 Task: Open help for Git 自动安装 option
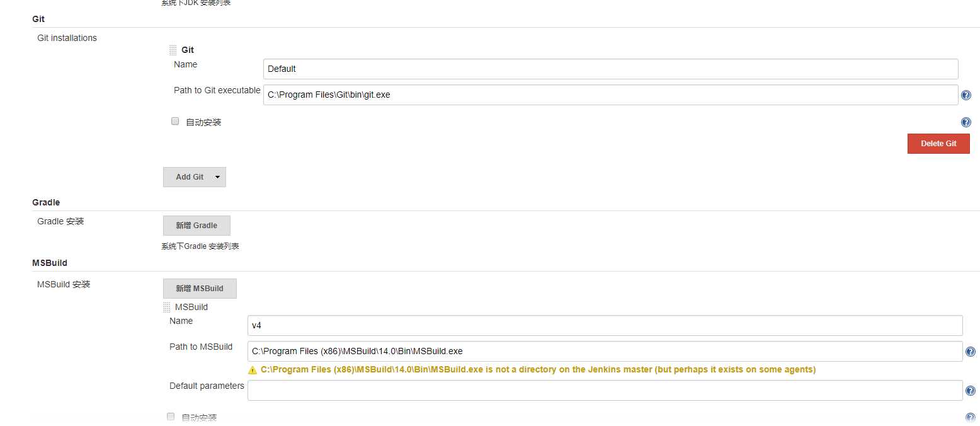click(x=966, y=123)
